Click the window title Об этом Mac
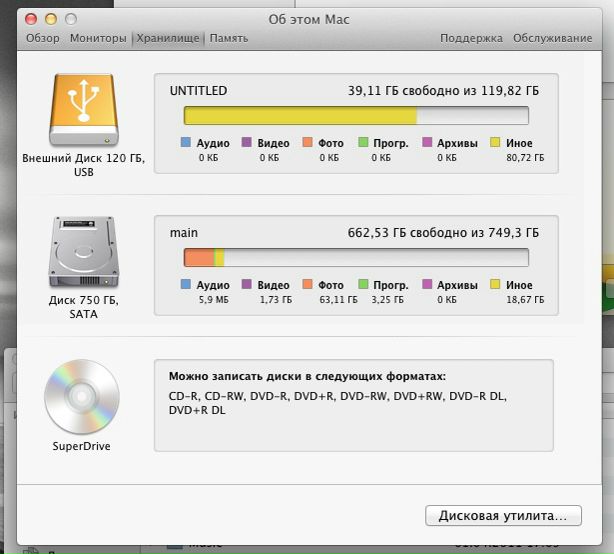Image resolution: width=614 pixels, height=554 pixels. [307, 19]
